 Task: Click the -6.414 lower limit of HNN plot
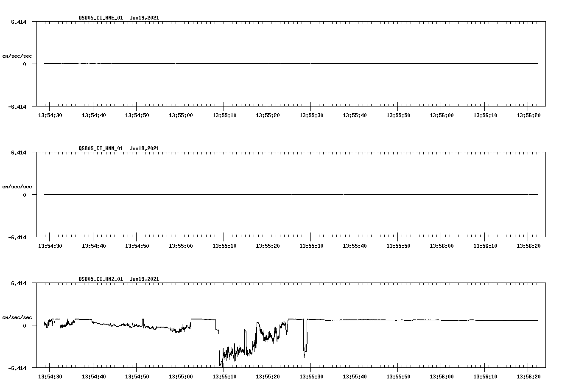pos(17,238)
